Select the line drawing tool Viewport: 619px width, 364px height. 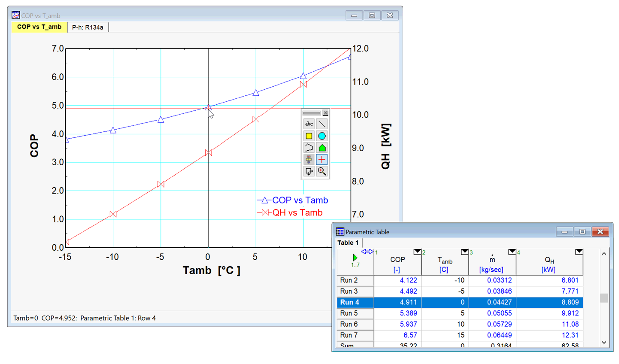coord(322,124)
